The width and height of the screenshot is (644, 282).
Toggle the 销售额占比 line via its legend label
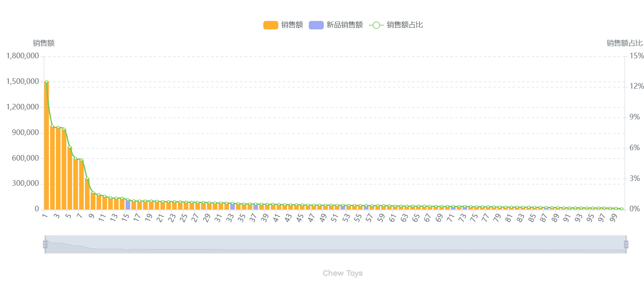coord(405,25)
